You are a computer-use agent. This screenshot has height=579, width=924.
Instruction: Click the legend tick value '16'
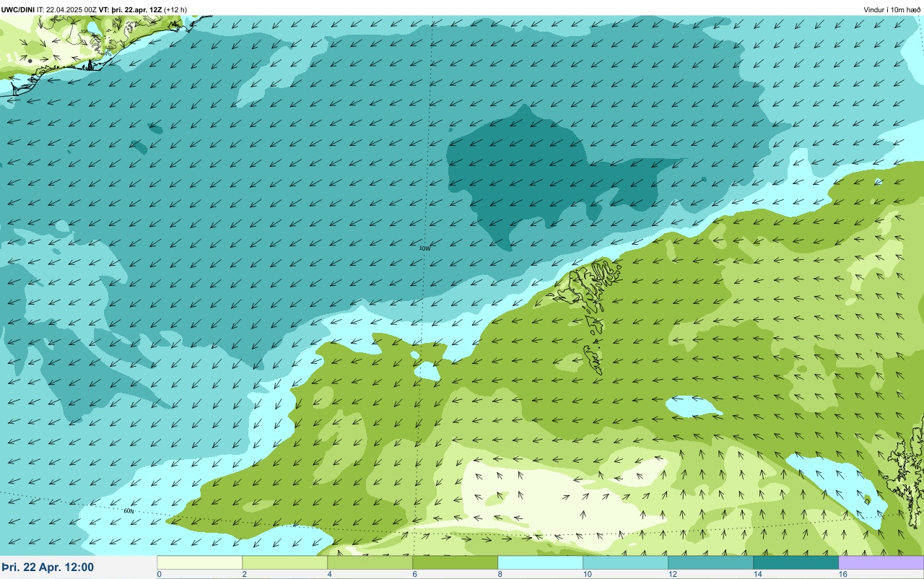pos(843,574)
